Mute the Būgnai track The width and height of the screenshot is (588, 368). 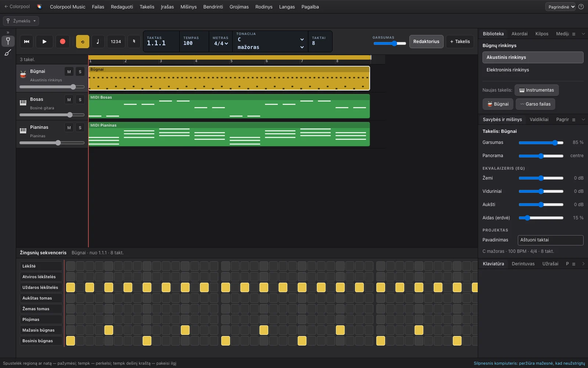[69, 72]
